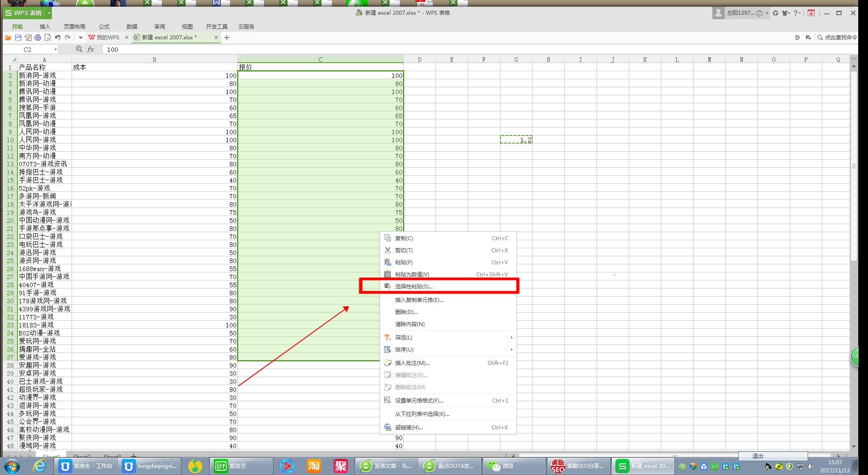
Task: Click the Save icon in quick toolbar
Action: pyautogui.click(x=18, y=38)
